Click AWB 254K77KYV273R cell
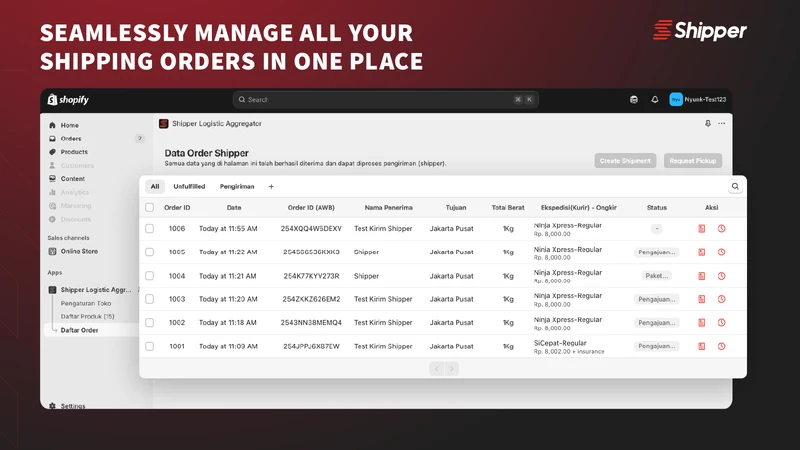 click(311, 276)
